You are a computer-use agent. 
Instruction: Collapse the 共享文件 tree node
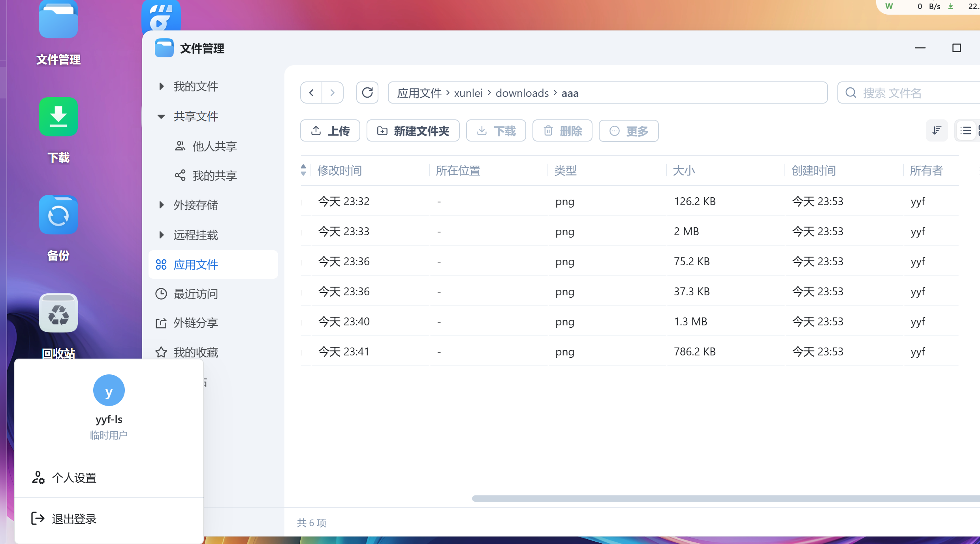pyautogui.click(x=161, y=116)
